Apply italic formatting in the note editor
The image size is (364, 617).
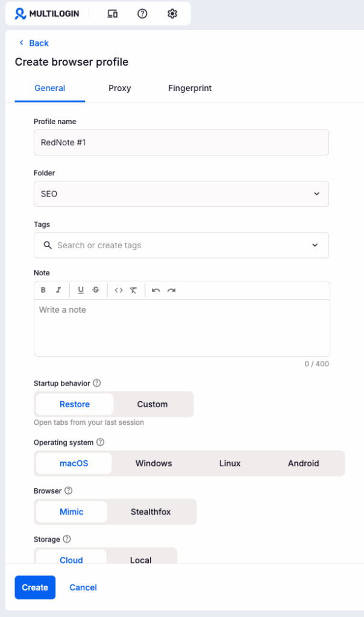58,290
